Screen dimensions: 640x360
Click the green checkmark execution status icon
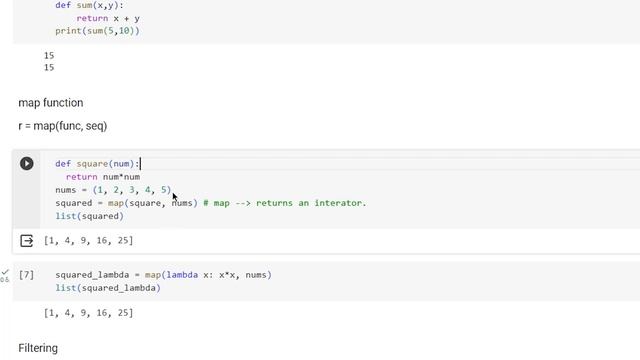click(5, 272)
